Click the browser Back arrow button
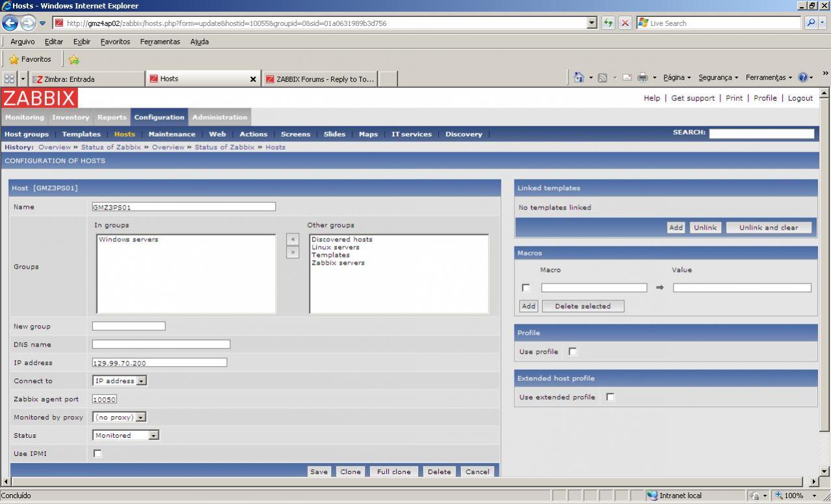 pos(10,23)
